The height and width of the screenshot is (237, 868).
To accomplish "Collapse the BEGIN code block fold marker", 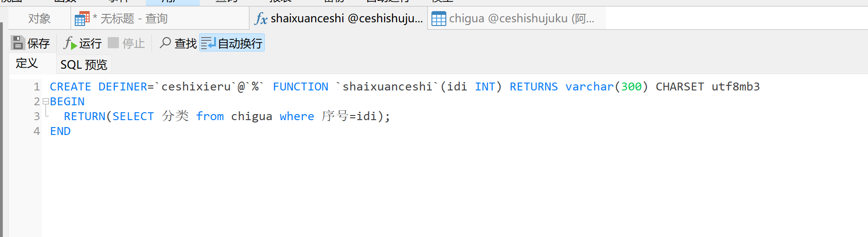I will tap(46, 101).
